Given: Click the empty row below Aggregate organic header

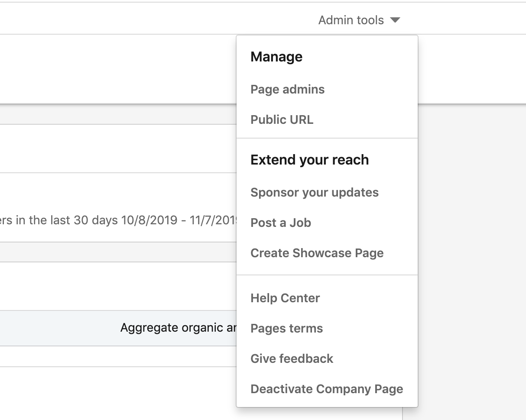Looking at the screenshot, I should [x=117, y=356].
